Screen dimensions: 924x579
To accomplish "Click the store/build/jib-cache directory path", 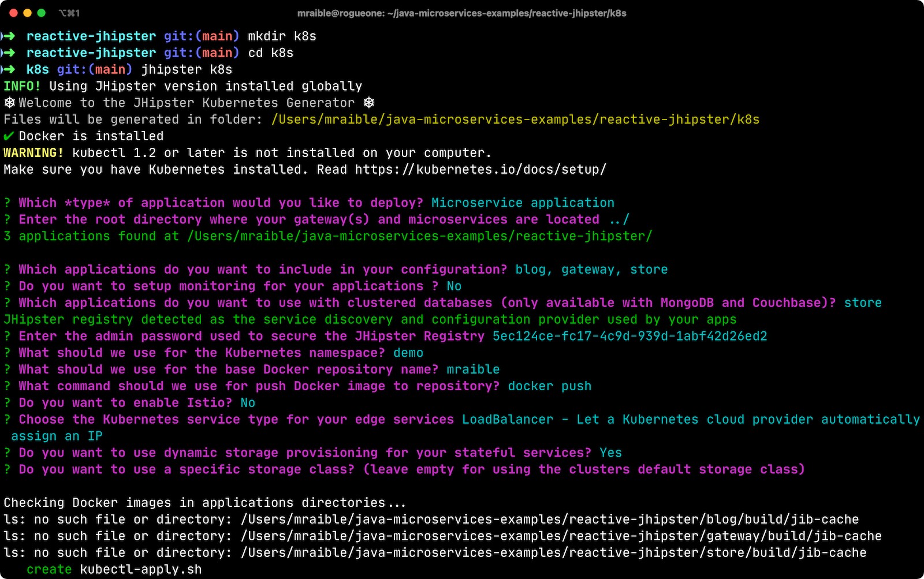I will click(x=553, y=553).
